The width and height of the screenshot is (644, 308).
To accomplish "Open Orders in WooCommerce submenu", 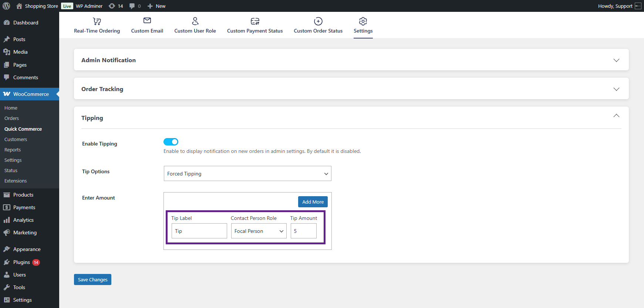I will pyautogui.click(x=11, y=118).
